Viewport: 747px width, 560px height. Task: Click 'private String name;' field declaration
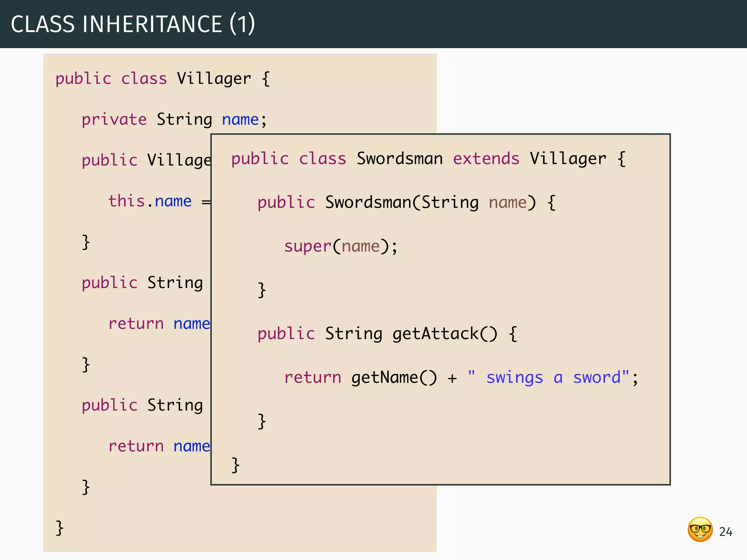click(174, 120)
